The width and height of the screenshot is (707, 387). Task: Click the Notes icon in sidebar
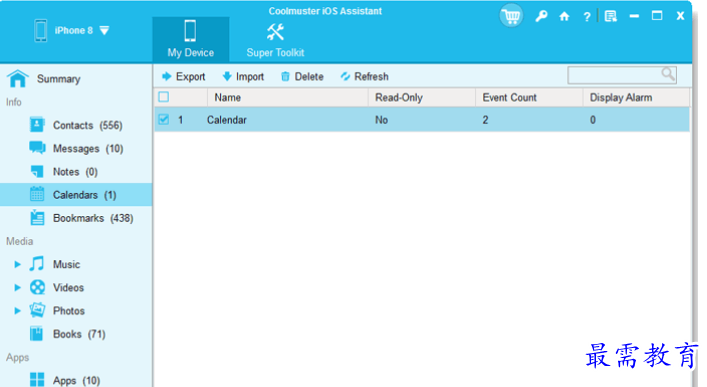coord(37,171)
